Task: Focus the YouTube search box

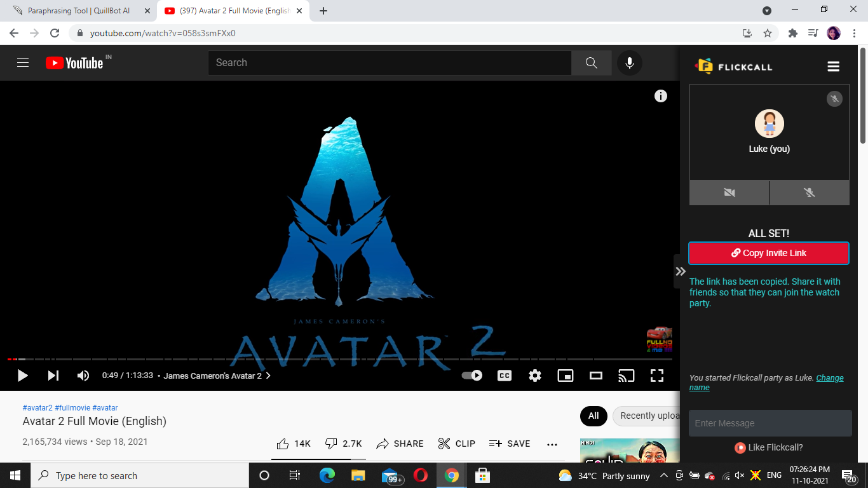Action: 390,63
